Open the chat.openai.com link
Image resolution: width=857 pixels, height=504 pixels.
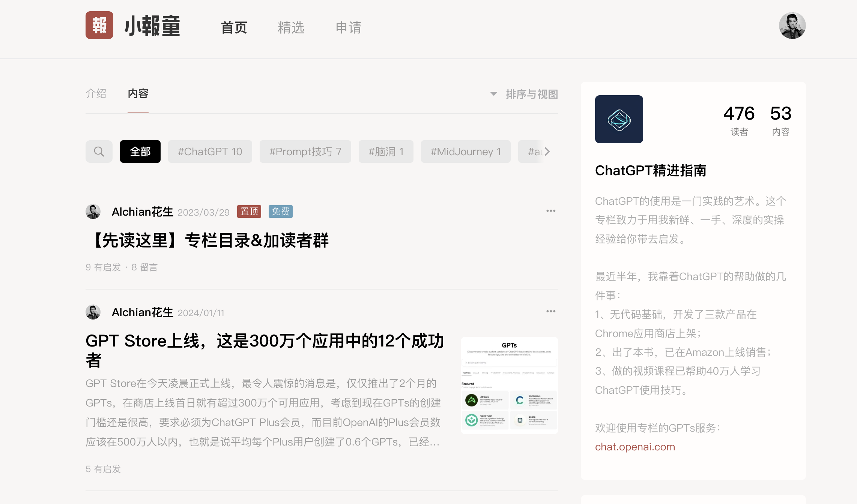pyautogui.click(x=635, y=447)
